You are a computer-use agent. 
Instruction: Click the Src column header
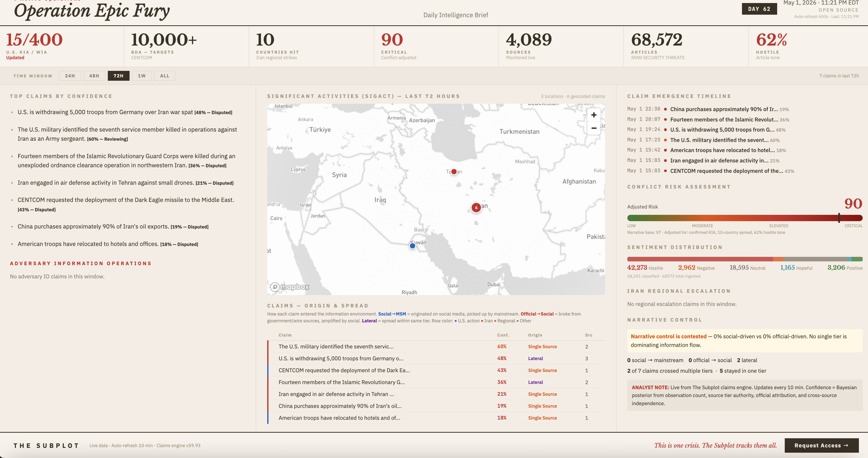pos(589,335)
